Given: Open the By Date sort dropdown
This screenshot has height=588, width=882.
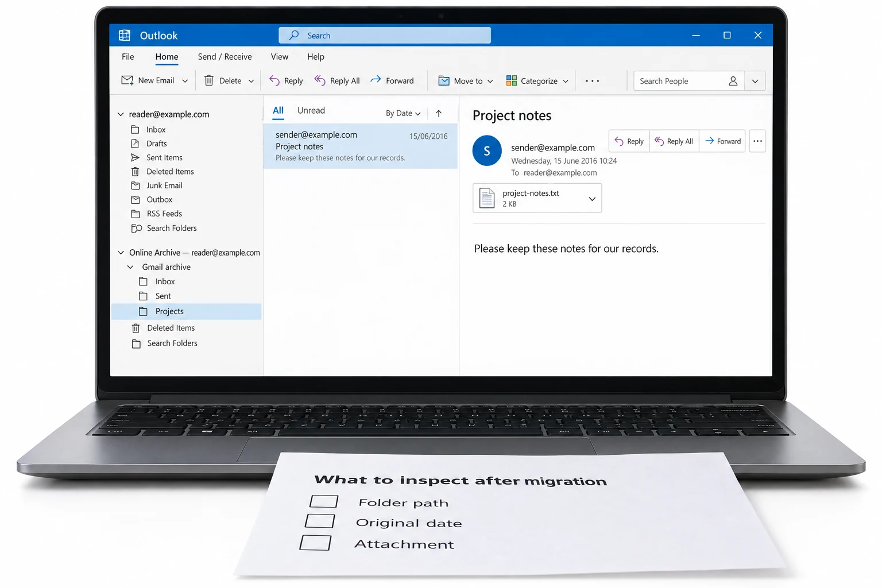Looking at the screenshot, I should click(403, 113).
